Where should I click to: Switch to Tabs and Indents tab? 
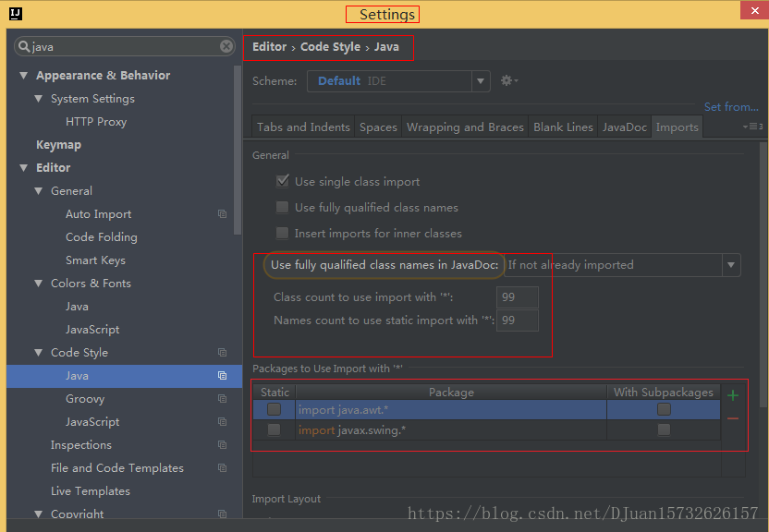(303, 127)
